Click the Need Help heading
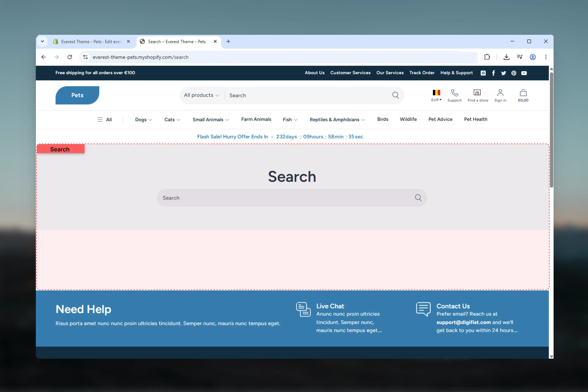The width and height of the screenshot is (588, 392). tap(83, 309)
